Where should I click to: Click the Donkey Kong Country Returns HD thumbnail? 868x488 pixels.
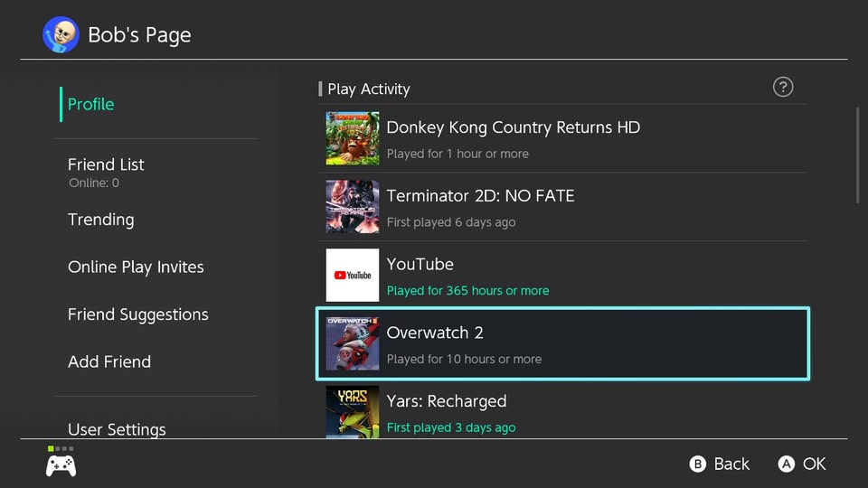(x=353, y=138)
